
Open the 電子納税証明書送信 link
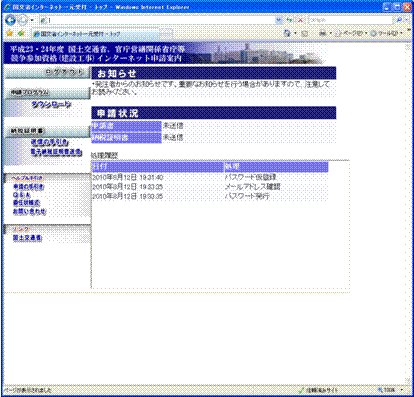(56, 152)
